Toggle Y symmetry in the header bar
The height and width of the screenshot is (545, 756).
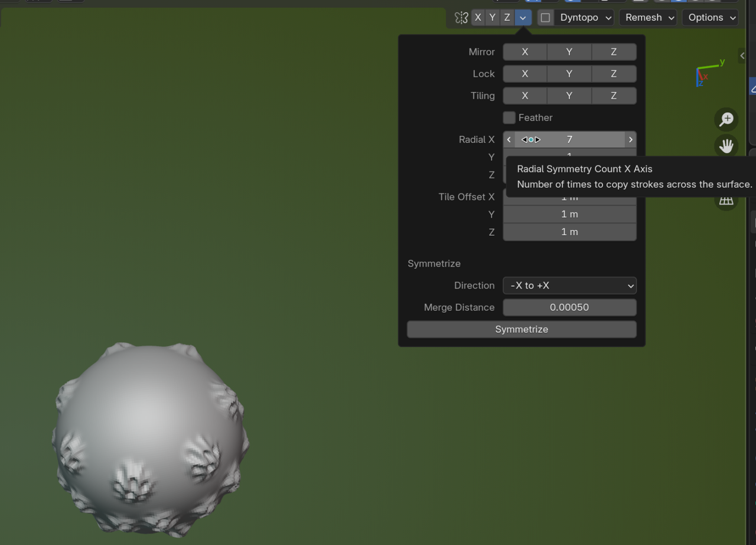point(492,18)
